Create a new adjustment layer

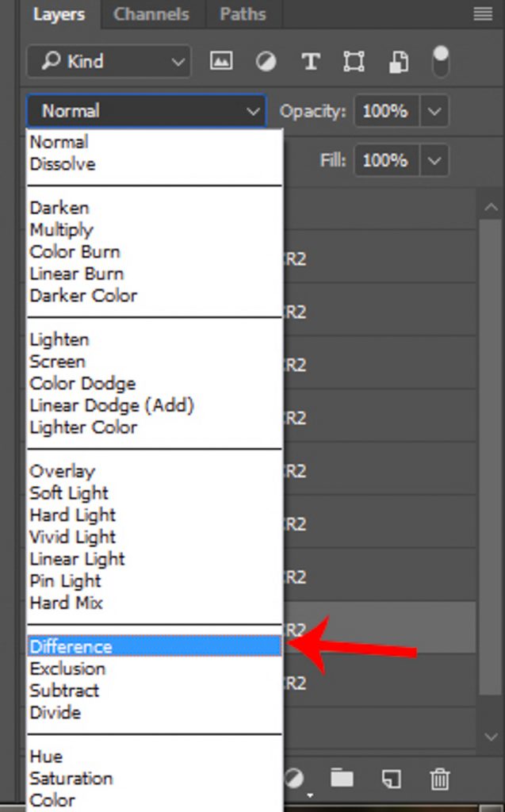[x=294, y=779]
